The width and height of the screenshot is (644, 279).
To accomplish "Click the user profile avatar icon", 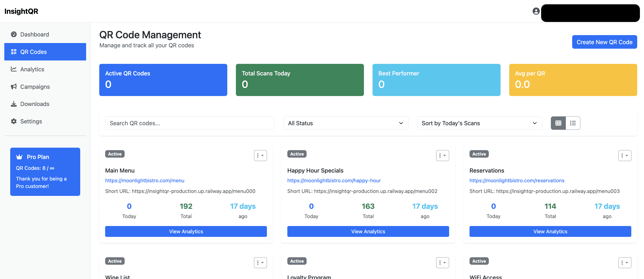I will click(536, 11).
